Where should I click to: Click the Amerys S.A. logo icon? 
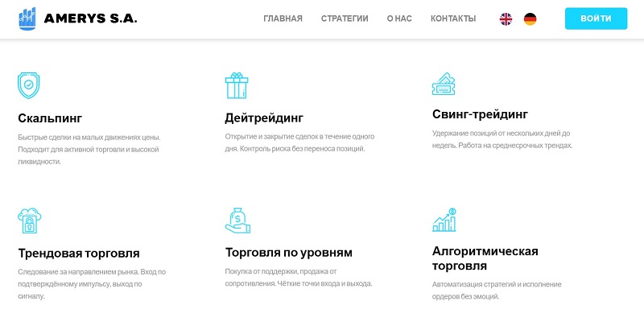tap(28, 18)
